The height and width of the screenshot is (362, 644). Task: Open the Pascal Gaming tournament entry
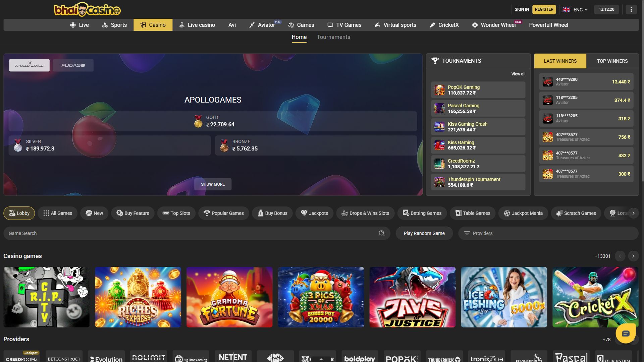(x=478, y=108)
